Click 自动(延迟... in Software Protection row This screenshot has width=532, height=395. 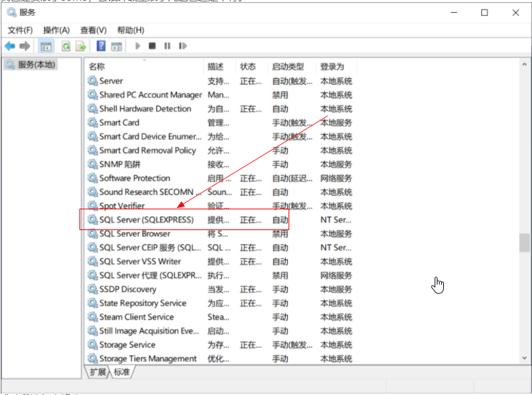pyautogui.click(x=292, y=179)
